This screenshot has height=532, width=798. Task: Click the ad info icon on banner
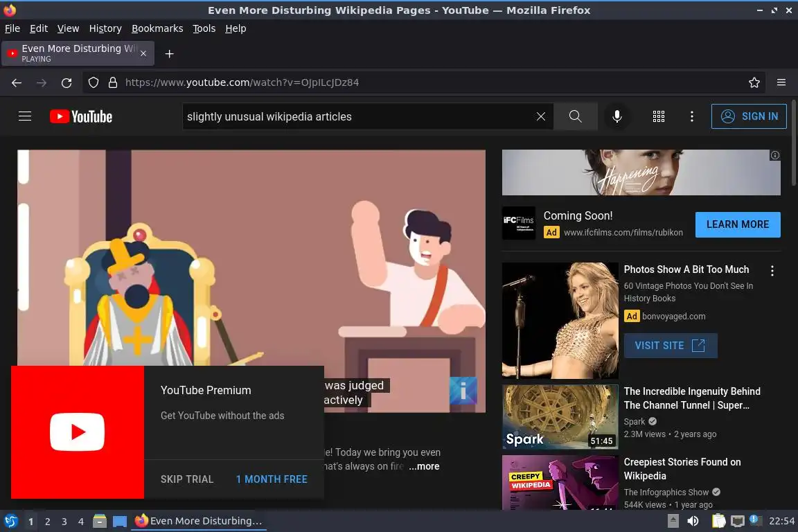pyautogui.click(x=774, y=155)
